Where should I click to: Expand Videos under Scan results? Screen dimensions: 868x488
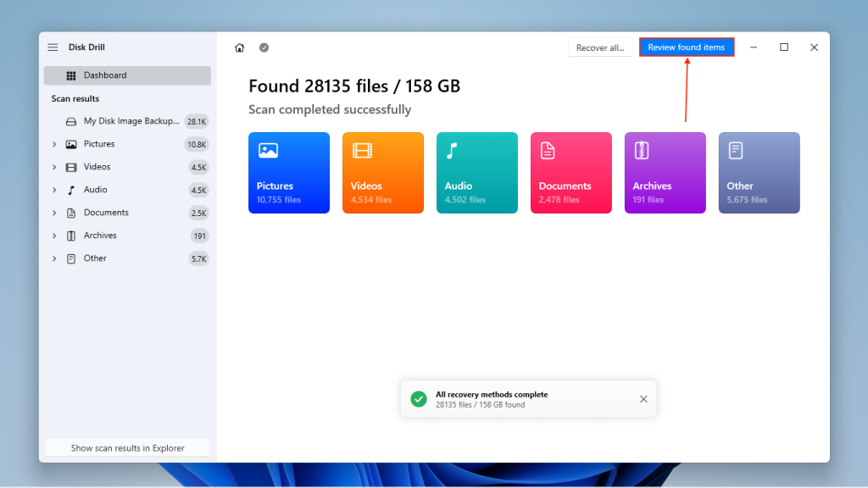click(x=54, y=166)
